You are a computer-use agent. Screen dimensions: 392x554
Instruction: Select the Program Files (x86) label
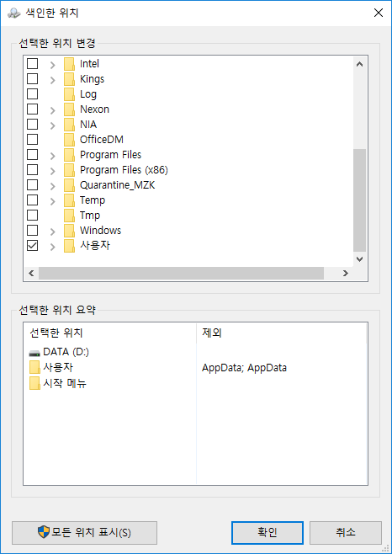click(x=124, y=170)
